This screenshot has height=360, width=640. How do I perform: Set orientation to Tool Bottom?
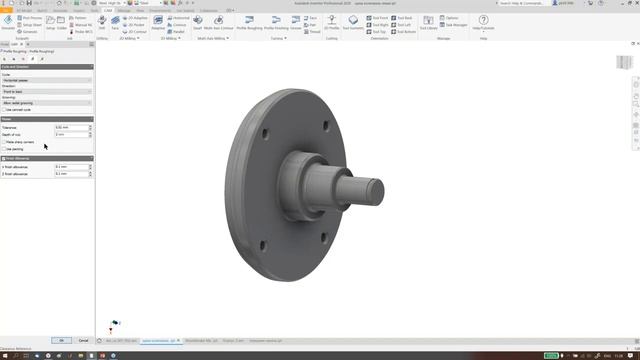coord(403,31)
